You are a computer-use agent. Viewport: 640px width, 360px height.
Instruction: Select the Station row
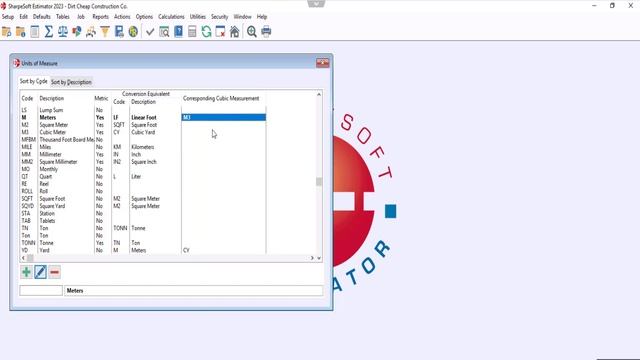[143, 213]
